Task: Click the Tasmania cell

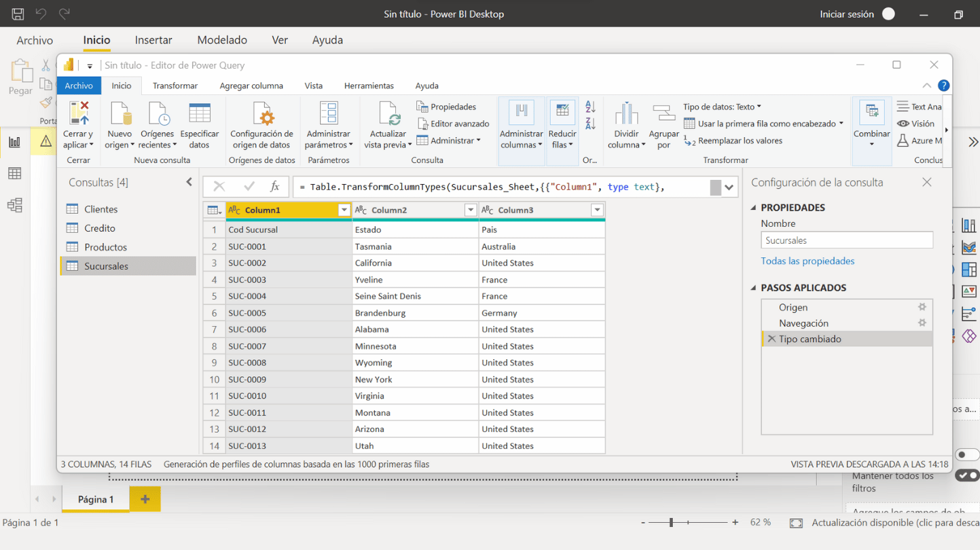Action: (416, 246)
